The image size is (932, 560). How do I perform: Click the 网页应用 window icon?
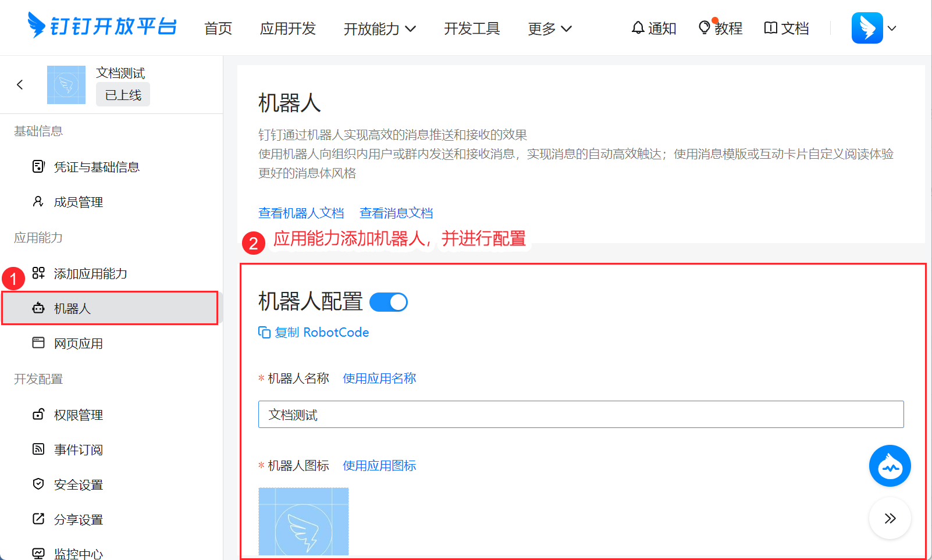38,343
